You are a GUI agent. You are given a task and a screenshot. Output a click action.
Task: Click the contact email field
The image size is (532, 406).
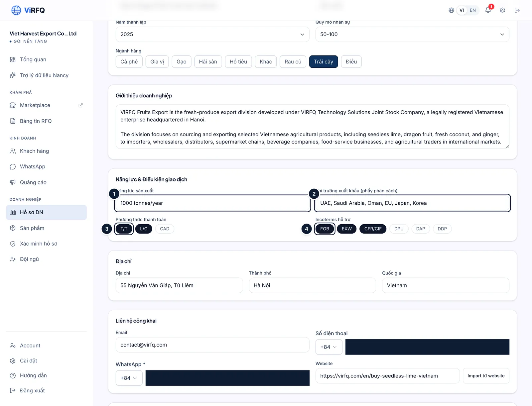[x=212, y=345]
